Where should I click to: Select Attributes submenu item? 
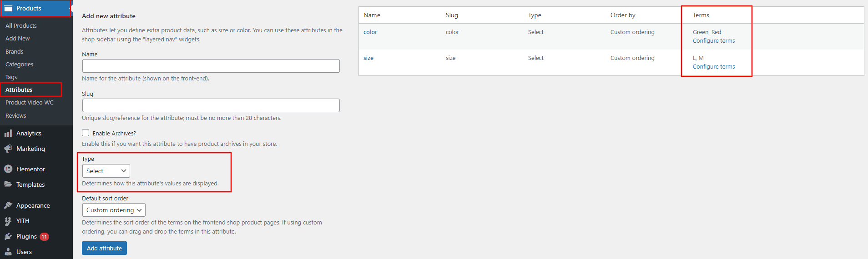click(x=19, y=90)
